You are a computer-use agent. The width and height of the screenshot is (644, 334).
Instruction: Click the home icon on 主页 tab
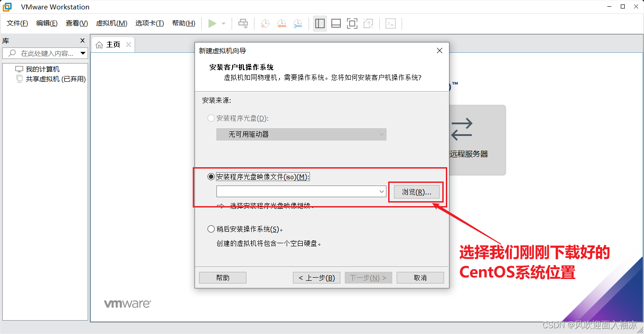click(x=99, y=45)
